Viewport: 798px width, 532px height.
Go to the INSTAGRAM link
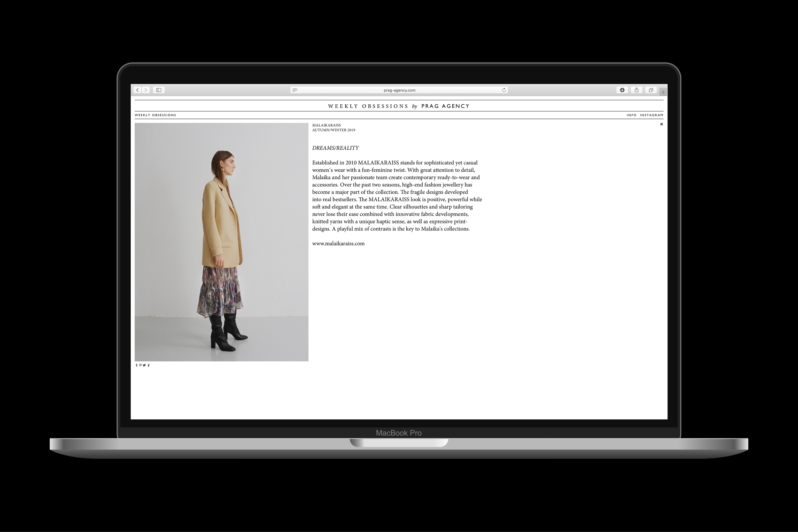651,115
